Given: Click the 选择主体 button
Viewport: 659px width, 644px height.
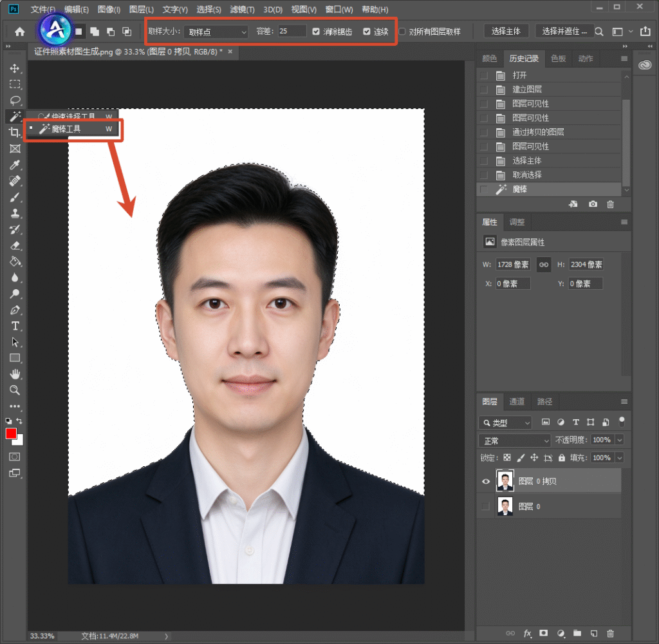Looking at the screenshot, I should tap(506, 31).
